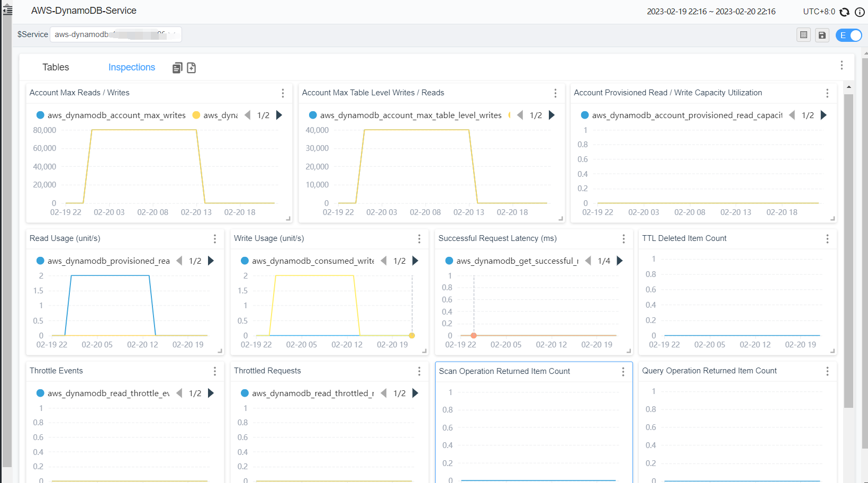
Task: Next legend page in Account Max Reads / Writes
Action: click(279, 115)
